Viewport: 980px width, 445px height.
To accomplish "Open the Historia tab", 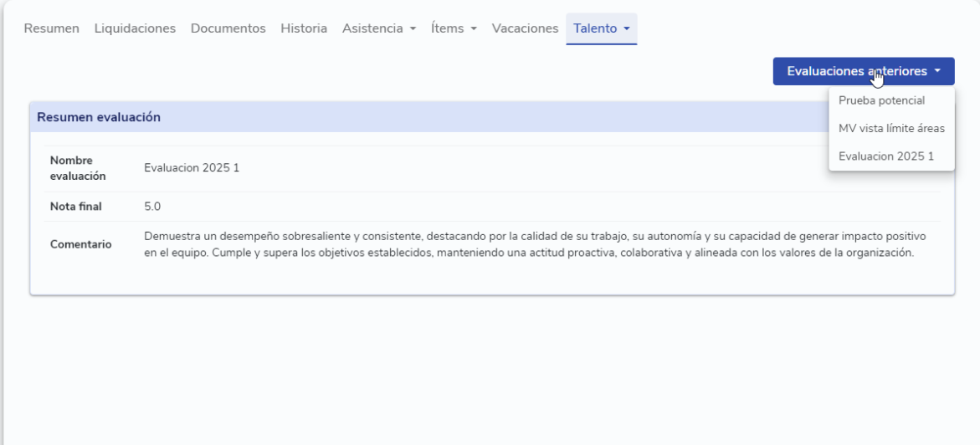I will pos(304,28).
